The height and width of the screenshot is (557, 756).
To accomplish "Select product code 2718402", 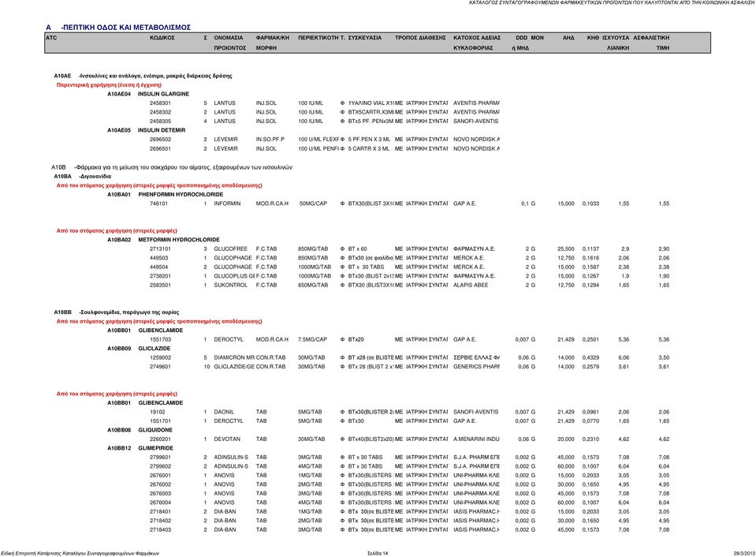I will tap(160, 521).
